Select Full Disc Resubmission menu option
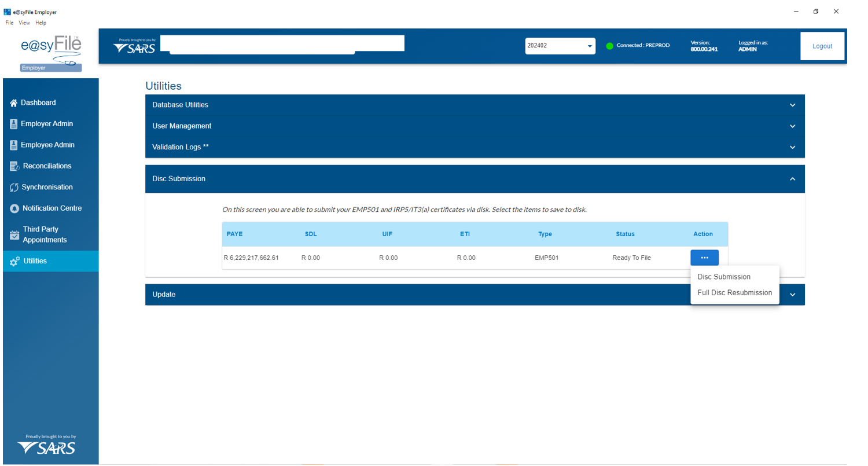Screen dimensions: 868x466 734,293
